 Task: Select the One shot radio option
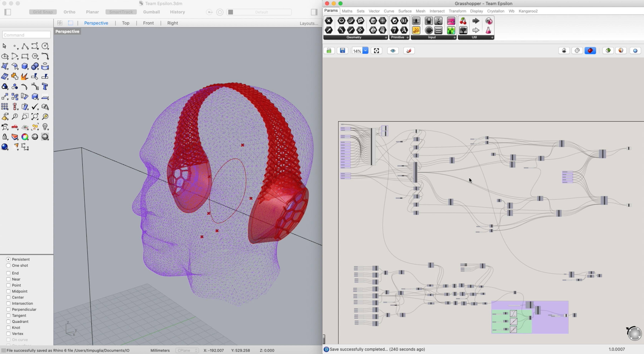click(x=8, y=265)
